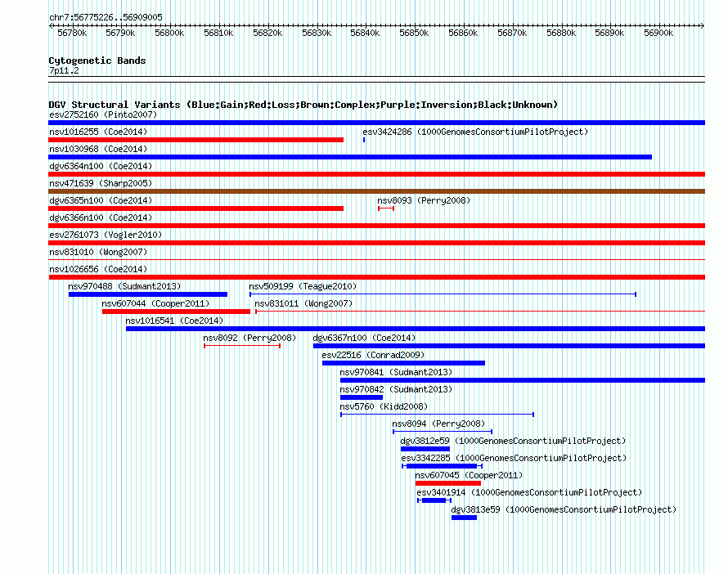Open dgv6366n100 (Coe2014) variant label

pos(101,217)
